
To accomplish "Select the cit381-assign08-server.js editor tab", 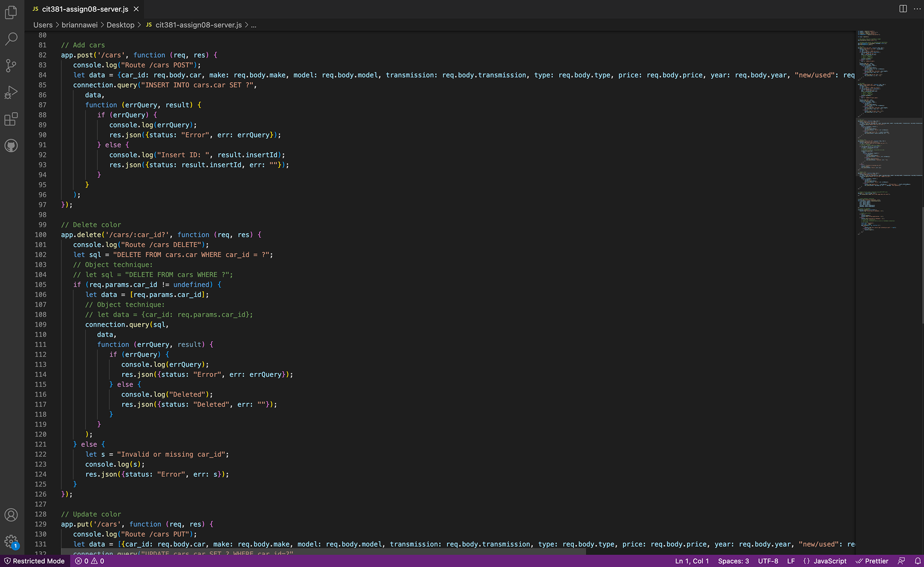I will (85, 9).
